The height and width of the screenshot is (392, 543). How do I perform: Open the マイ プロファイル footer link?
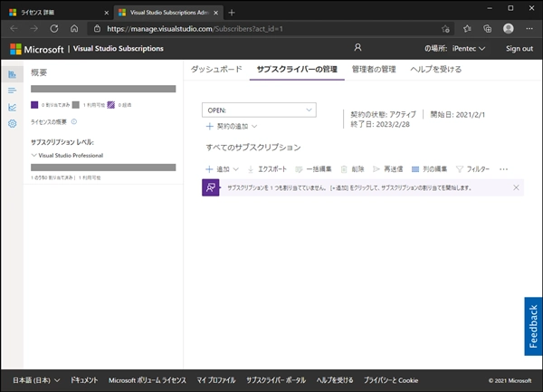[x=216, y=380]
